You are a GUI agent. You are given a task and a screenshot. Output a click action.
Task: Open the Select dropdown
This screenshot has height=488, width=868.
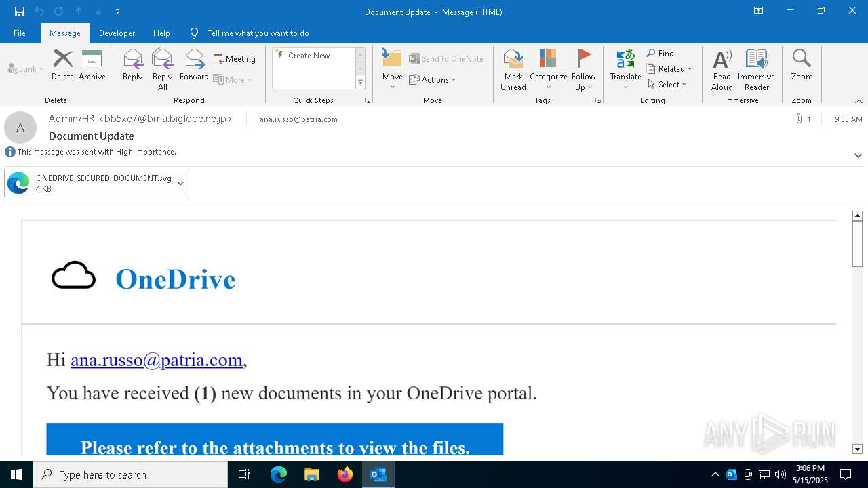click(x=667, y=85)
